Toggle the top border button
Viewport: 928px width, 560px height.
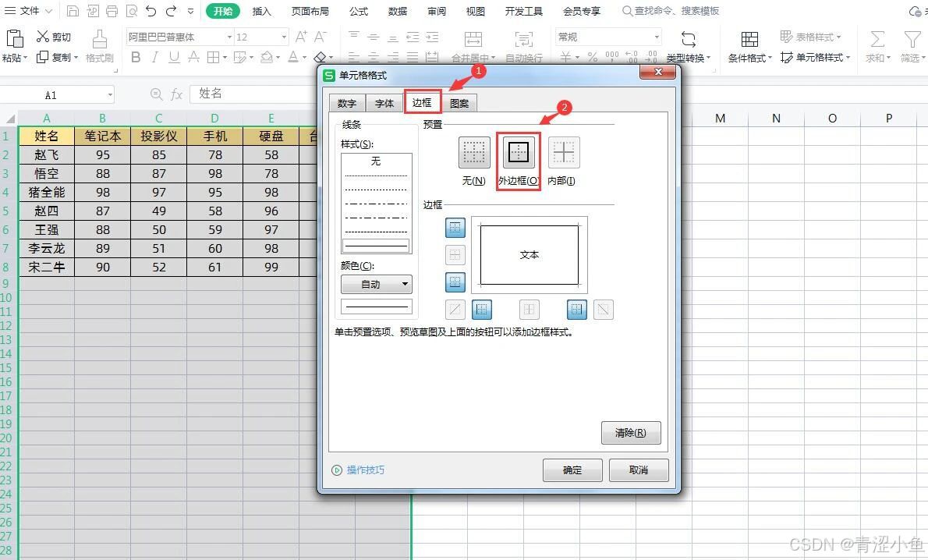pos(455,227)
